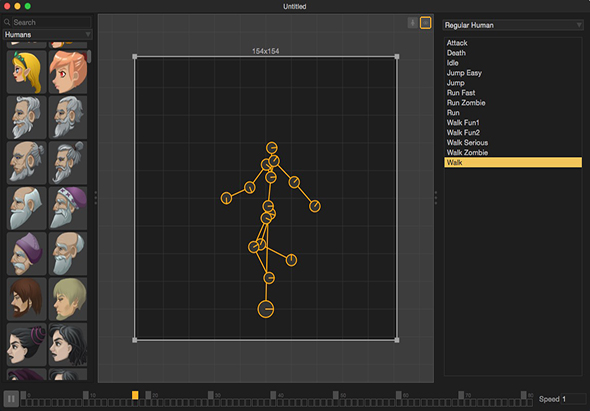Click the left elbow joint of skeleton
Viewport: 590px width, 411px height.
pyautogui.click(x=250, y=187)
